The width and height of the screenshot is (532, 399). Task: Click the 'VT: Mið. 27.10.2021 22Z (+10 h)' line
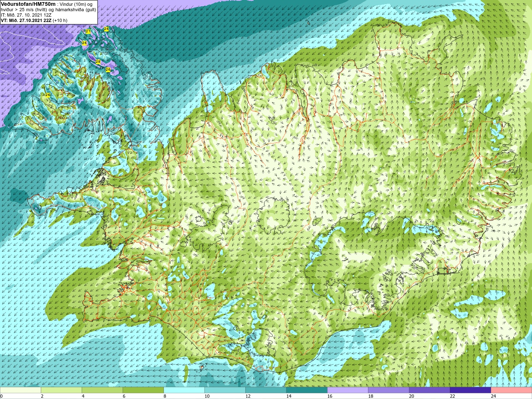click(34, 20)
